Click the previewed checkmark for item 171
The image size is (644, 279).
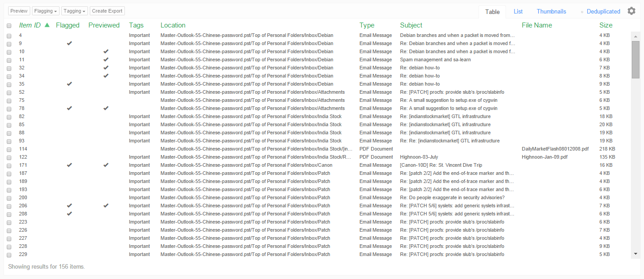coord(106,165)
